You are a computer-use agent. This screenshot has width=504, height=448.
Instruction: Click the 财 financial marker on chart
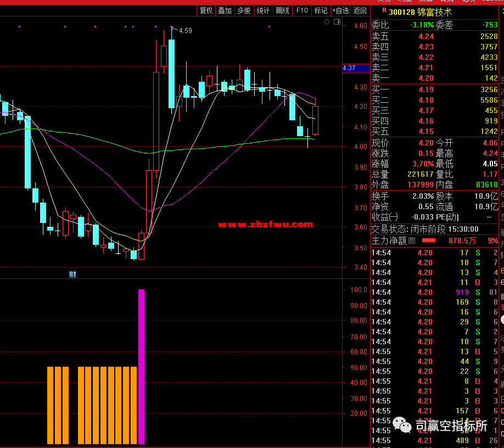pyautogui.click(x=72, y=274)
